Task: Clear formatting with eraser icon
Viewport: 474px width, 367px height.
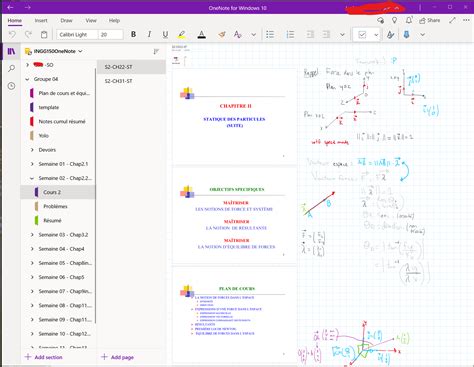Action: [222, 34]
